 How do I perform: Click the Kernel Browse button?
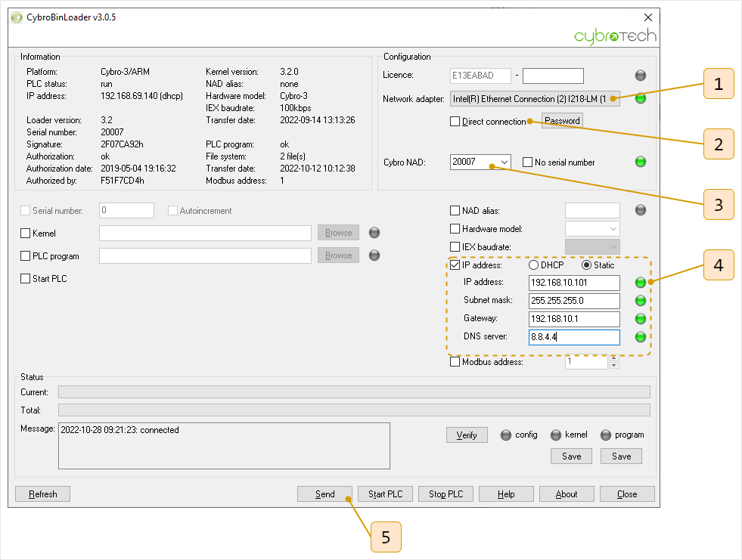(338, 233)
